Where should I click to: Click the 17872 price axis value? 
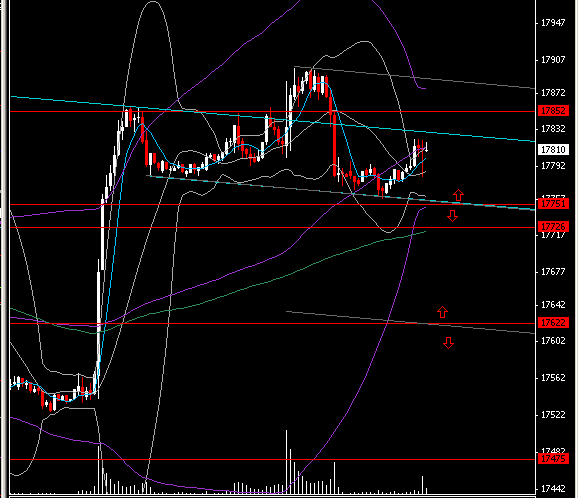553,93
